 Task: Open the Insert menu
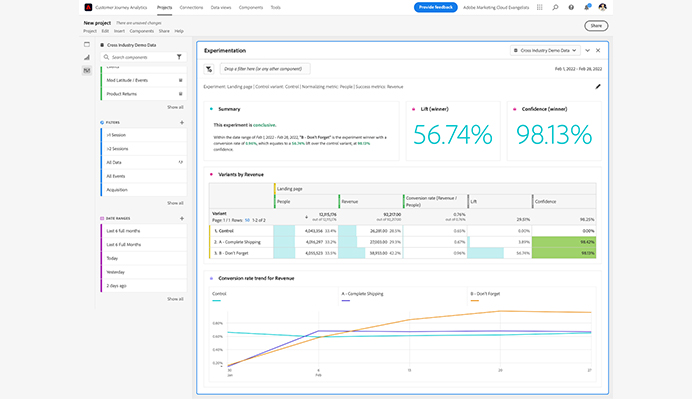[119, 31]
